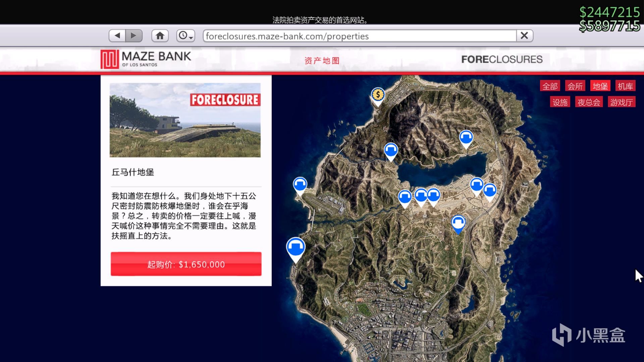644x362 pixels.
Task: Click the bunker marker in the northeast of the map
Action: coord(466,137)
